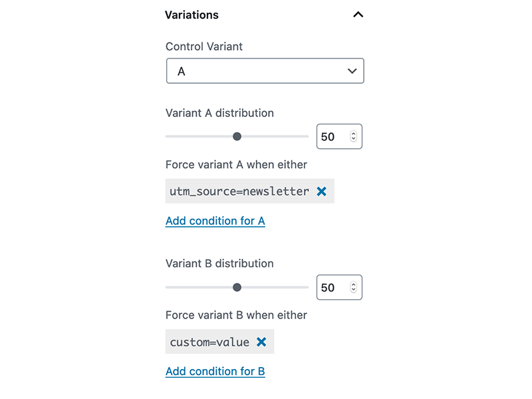
Task: Click the dropdown arrow in Control Variant select
Action: [352, 71]
